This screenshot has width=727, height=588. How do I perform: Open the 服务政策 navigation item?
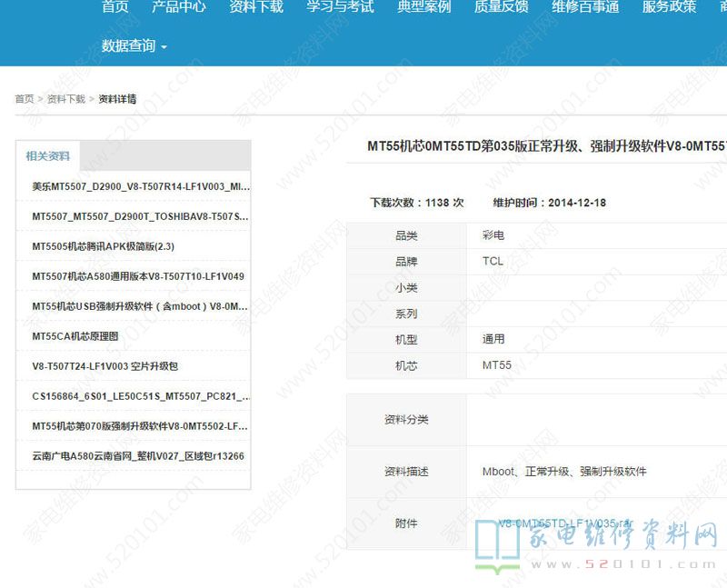pos(669,7)
